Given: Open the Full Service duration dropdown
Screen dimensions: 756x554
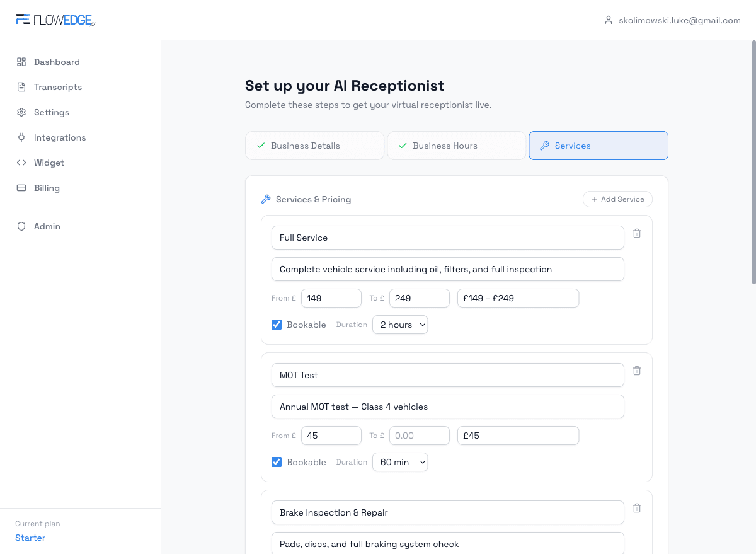Looking at the screenshot, I should pos(400,324).
